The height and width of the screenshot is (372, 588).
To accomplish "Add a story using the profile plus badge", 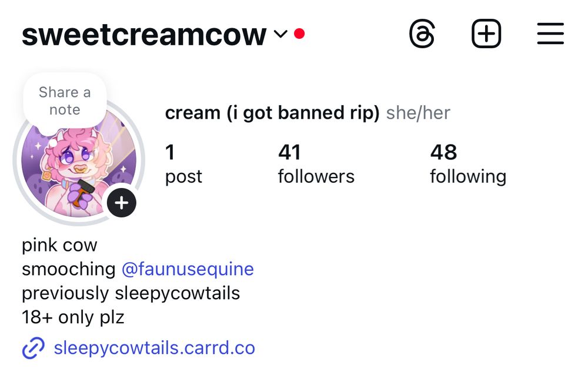I will click(x=122, y=203).
